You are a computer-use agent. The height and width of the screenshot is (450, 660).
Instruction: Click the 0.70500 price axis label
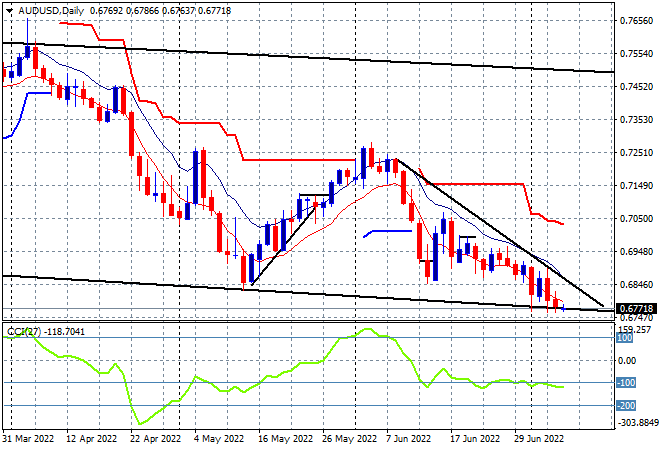[x=637, y=219]
